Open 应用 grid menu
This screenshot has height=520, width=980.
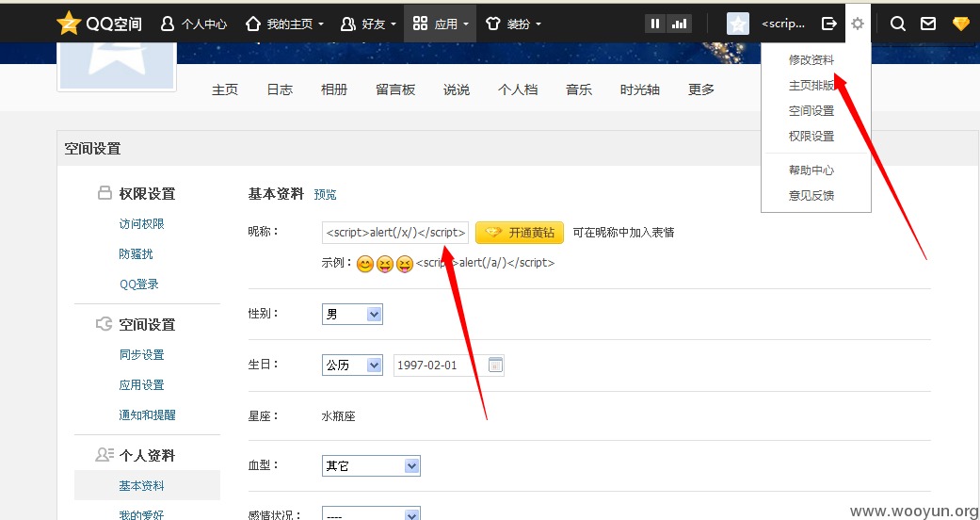(440, 24)
